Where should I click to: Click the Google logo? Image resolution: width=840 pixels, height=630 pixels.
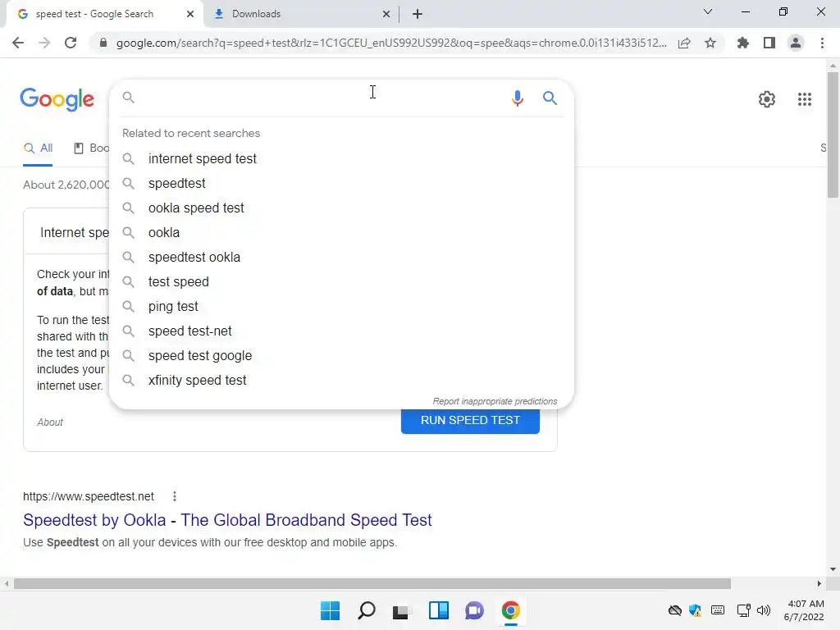point(57,99)
